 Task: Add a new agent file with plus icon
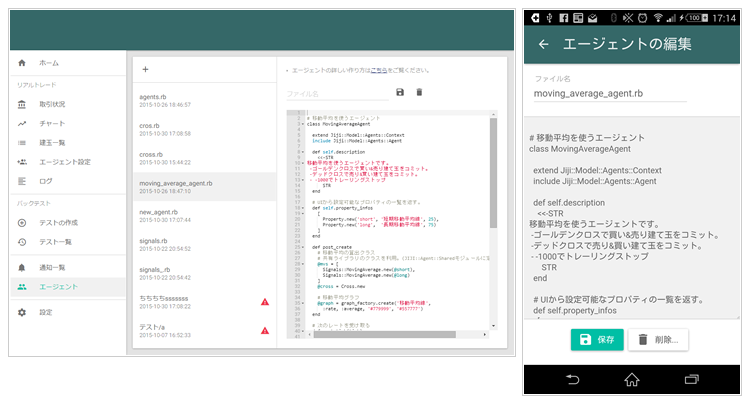point(145,69)
